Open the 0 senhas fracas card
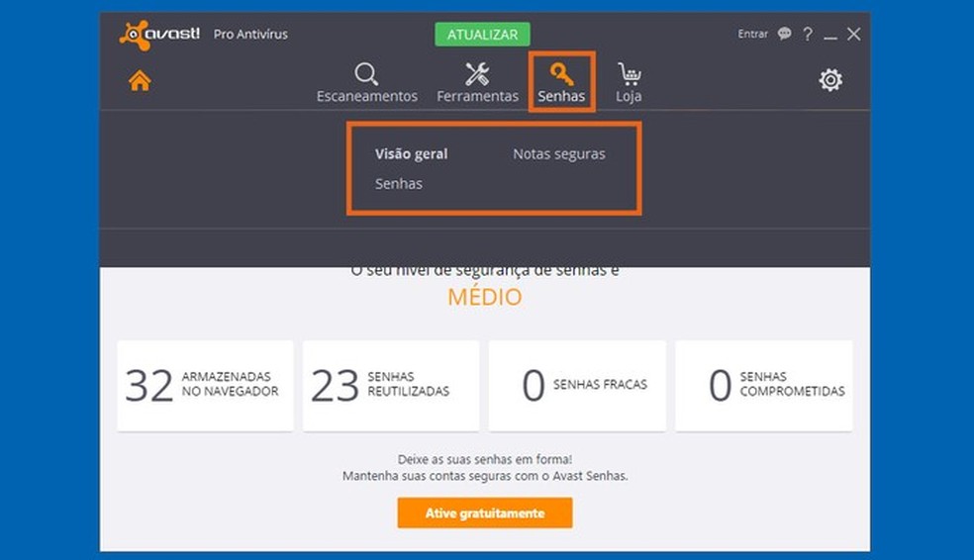 (577, 386)
